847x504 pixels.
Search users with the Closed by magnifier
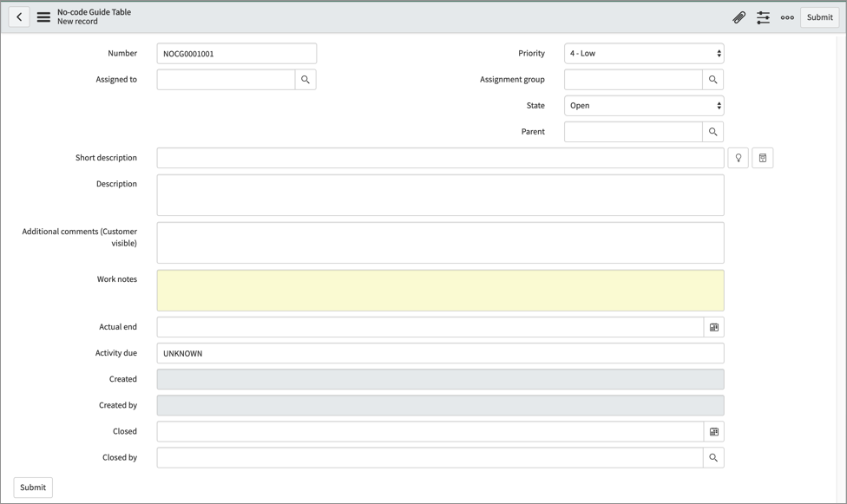(x=713, y=457)
